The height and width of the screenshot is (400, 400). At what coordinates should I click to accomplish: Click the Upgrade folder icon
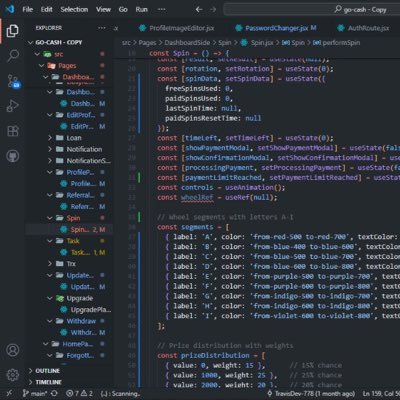[60, 298]
